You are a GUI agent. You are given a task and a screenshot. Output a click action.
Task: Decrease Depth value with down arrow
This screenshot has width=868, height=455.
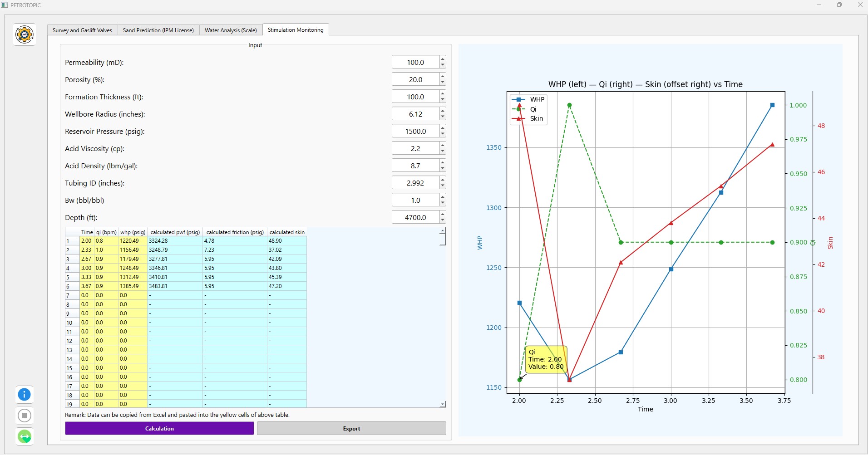click(443, 220)
